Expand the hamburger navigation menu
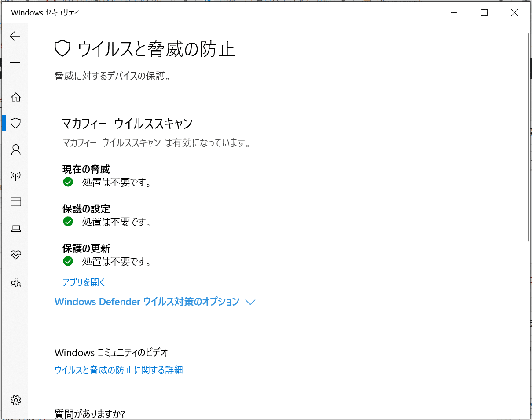 point(15,65)
